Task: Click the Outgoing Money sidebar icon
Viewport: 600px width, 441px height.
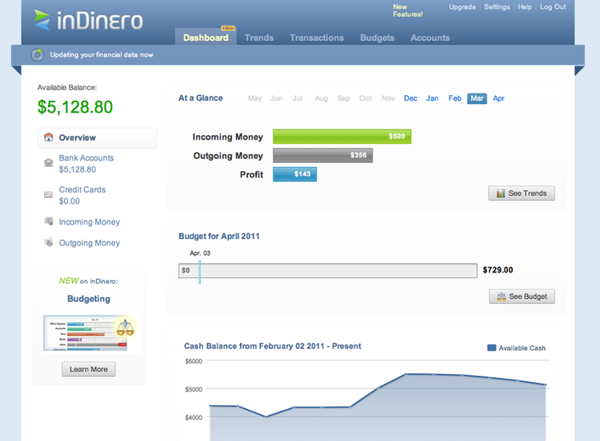Action: (49, 242)
